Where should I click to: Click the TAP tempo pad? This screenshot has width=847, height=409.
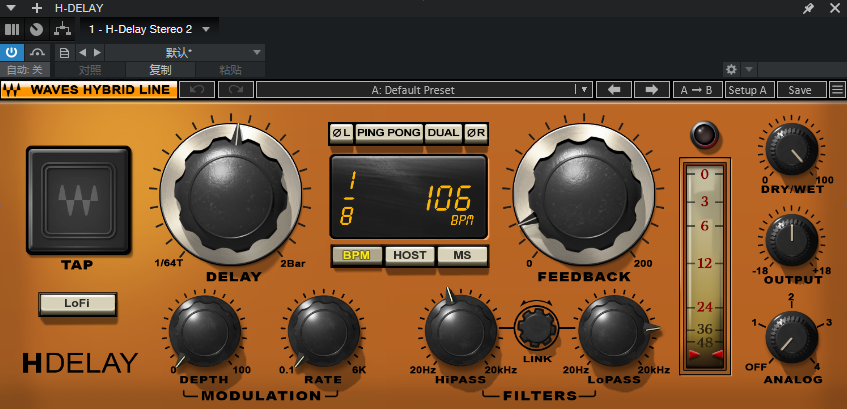(79, 199)
